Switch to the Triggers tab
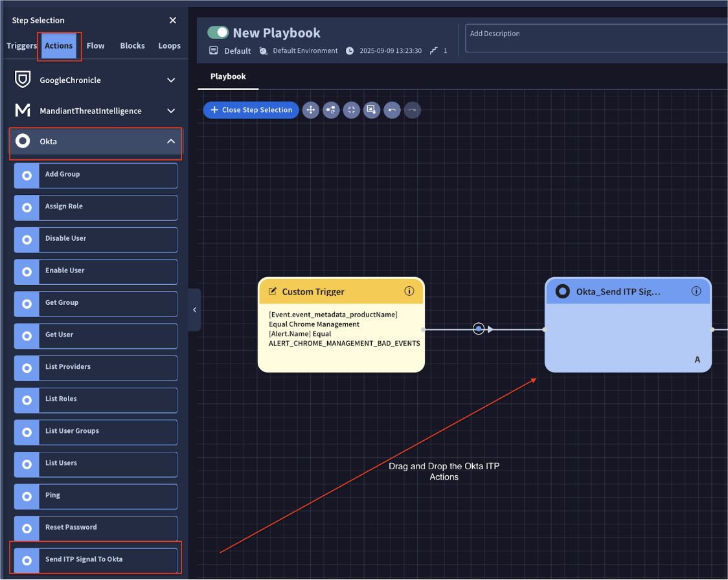Screen dimensions: 728x580 (x=21, y=46)
